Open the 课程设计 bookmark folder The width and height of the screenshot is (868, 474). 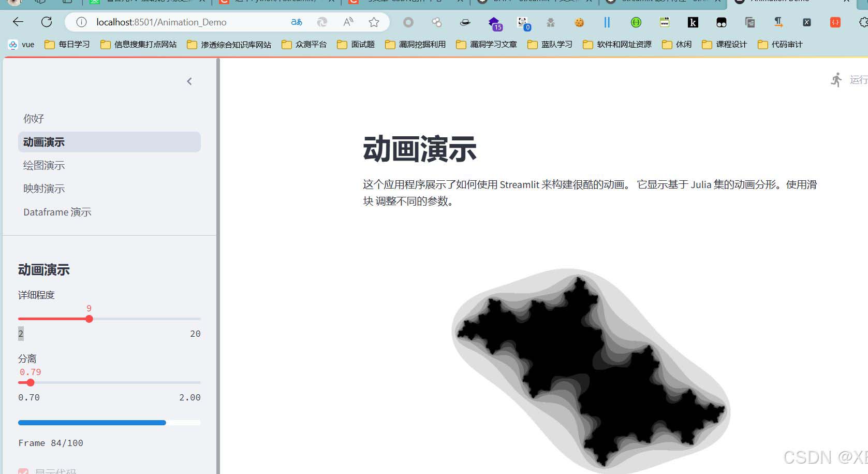725,45
